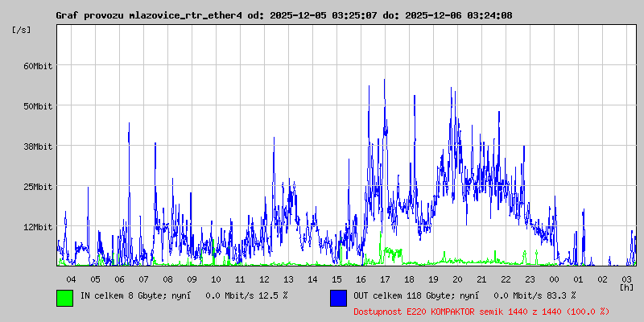Image resolution: width=644 pixels, height=322 pixels.
Task: Select the '38Mbit' y-axis label
Action: (38, 147)
